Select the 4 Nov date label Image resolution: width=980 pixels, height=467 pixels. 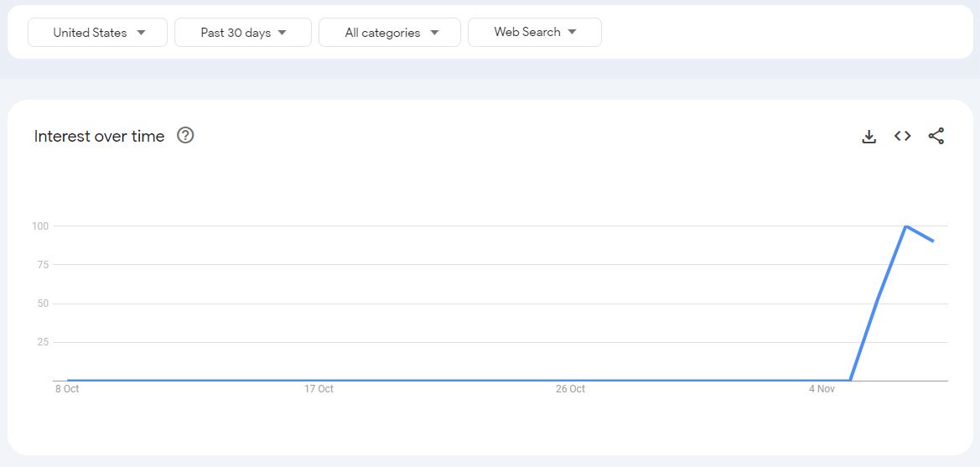(822, 389)
